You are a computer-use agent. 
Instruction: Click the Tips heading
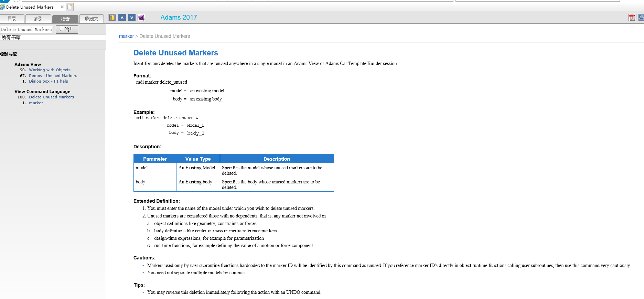pyautogui.click(x=139, y=285)
